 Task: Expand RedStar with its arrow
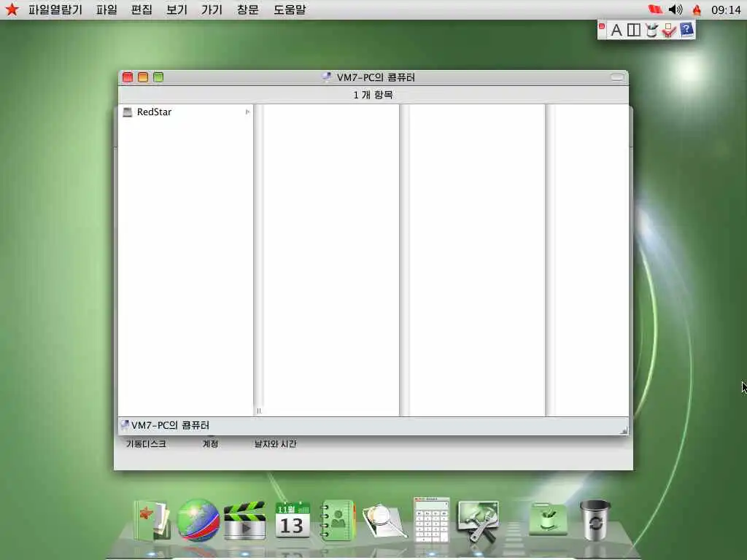(x=247, y=112)
